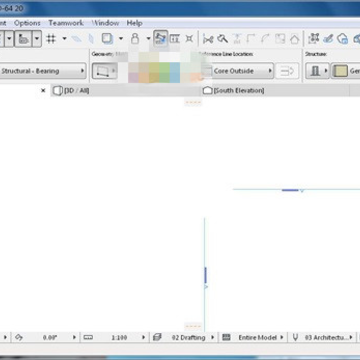Click the greyed adjust-to-slab icon
360x360 pixels.
click(x=237, y=39)
